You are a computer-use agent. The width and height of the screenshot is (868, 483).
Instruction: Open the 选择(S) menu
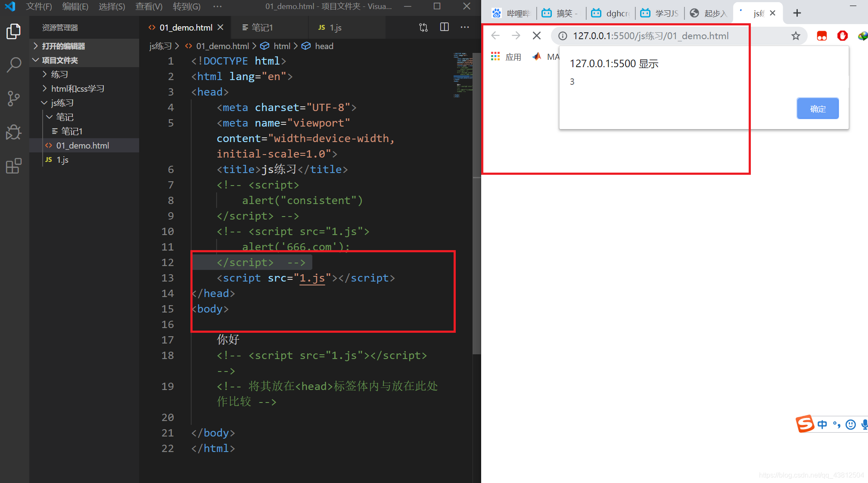pyautogui.click(x=112, y=6)
